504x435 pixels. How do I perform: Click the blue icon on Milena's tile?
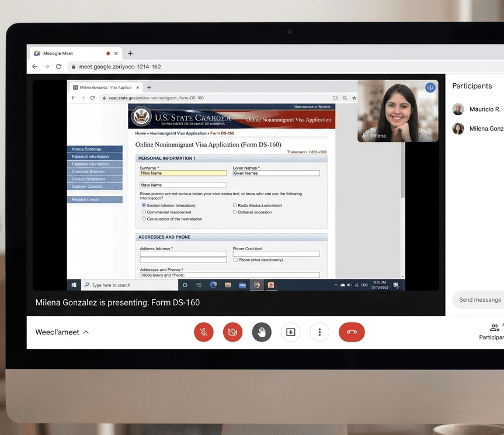430,88
